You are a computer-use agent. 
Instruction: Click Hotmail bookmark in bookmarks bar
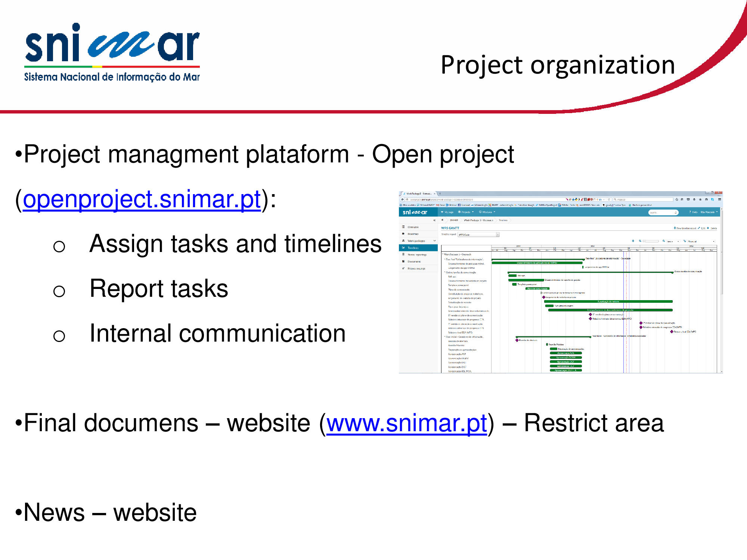(x=451, y=205)
